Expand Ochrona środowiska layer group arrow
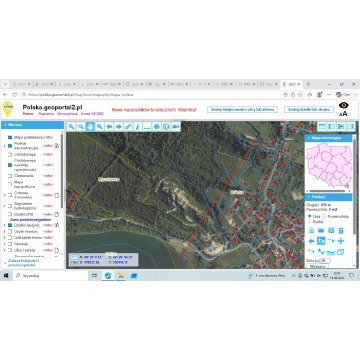Viewport: 360px width, 360px height. [4, 195]
